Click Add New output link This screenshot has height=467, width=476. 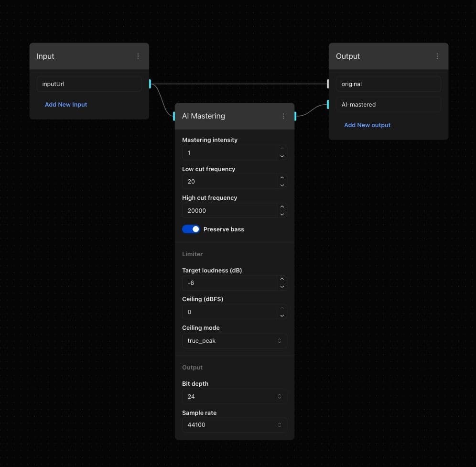point(367,125)
